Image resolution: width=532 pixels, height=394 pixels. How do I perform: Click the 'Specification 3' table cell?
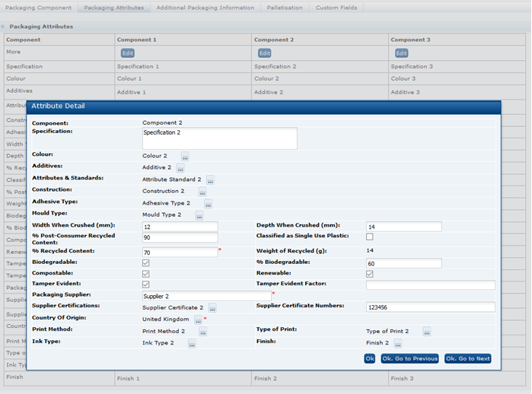tap(457, 66)
